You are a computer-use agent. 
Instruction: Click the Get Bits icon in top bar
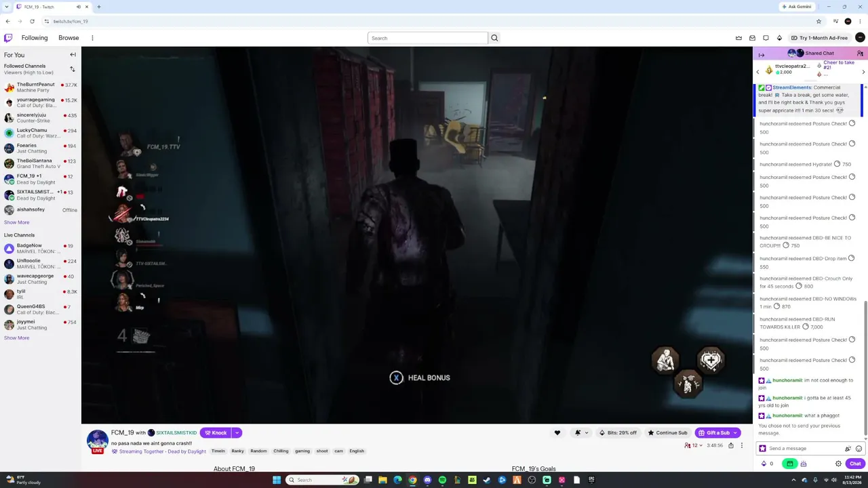click(779, 38)
